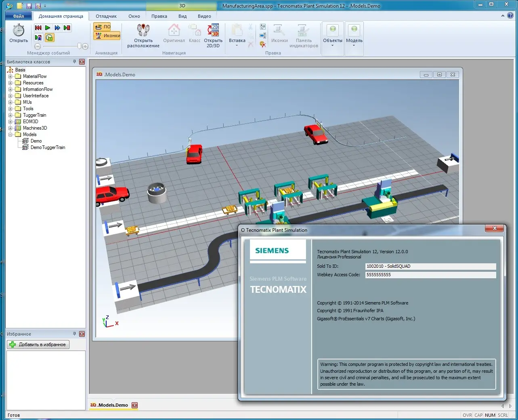Click Добавить в избранное button
The image size is (518, 420).
(x=38, y=344)
